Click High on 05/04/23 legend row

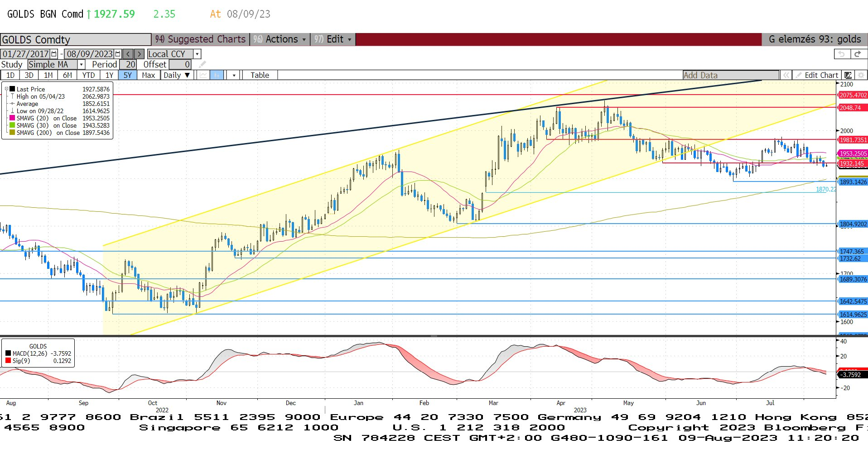(60, 96)
